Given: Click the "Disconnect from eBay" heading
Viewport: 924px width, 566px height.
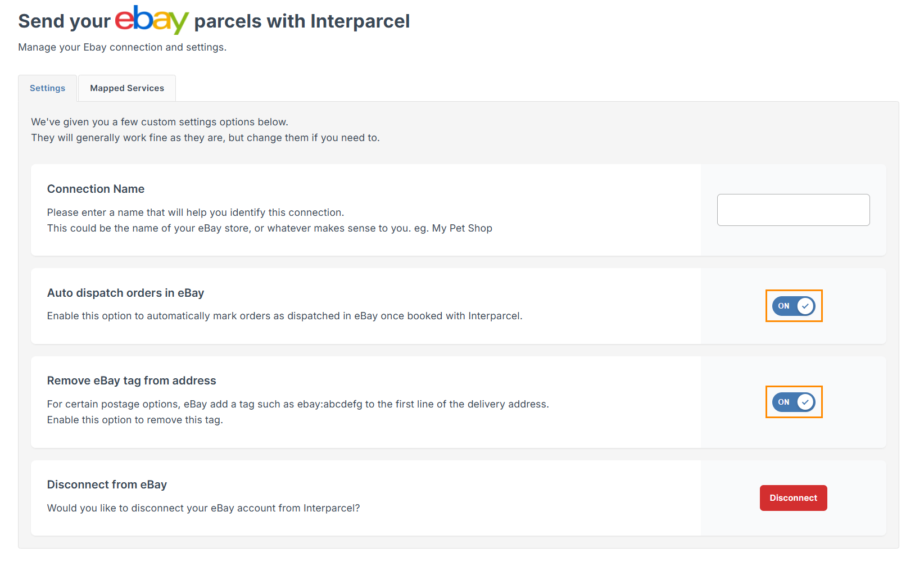Looking at the screenshot, I should [107, 485].
